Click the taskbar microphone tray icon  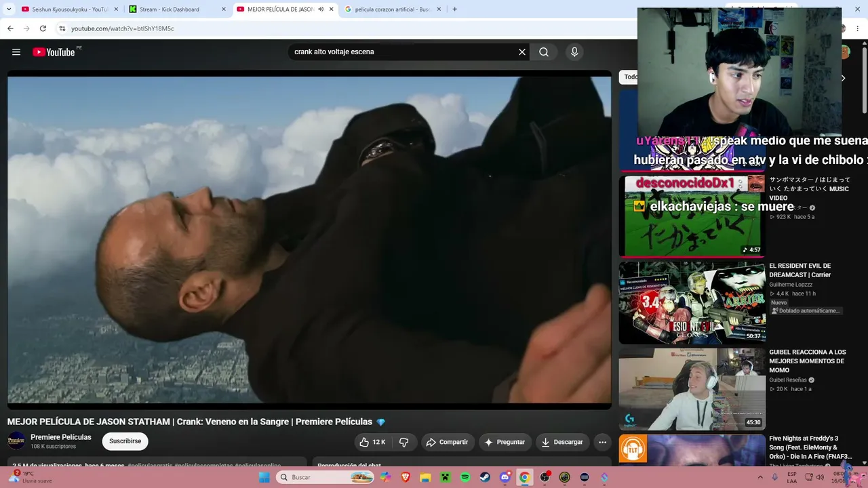coord(775,477)
